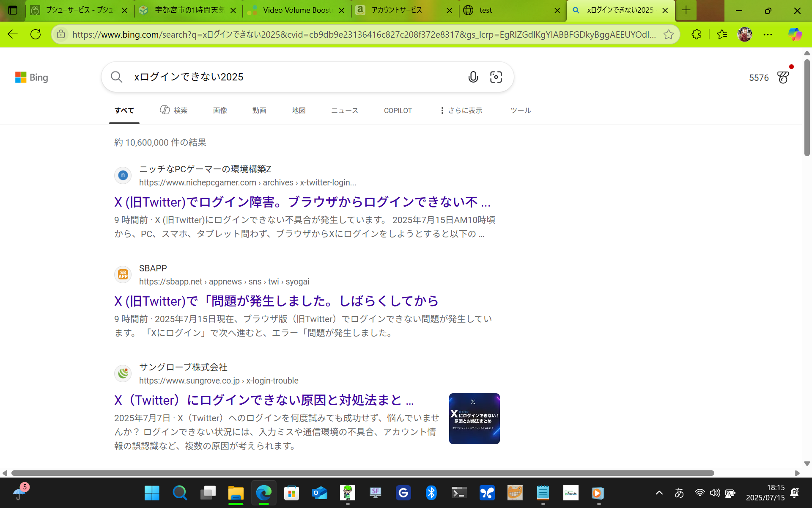Expand さらに表示 more options
This screenshot has width=812, height=508.
tap(461, 110)
